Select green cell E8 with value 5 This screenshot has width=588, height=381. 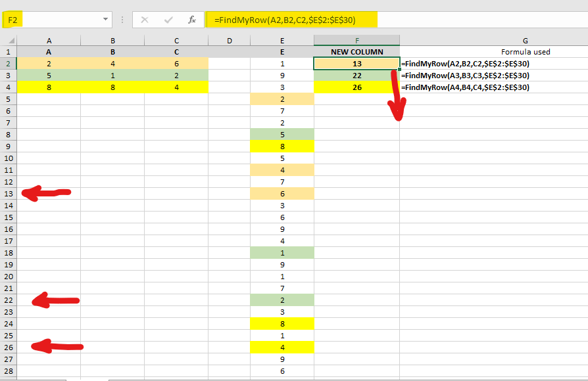pyautogui.click(x=282, y=135)
